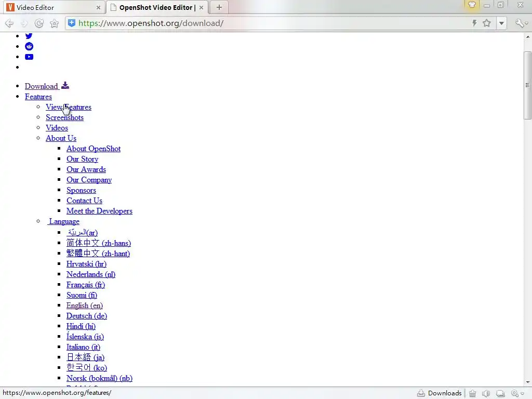The height and width of the screenshot is (399, 532).
Task: Select Suomi (fi) language
Action: [x=82, y=295]
